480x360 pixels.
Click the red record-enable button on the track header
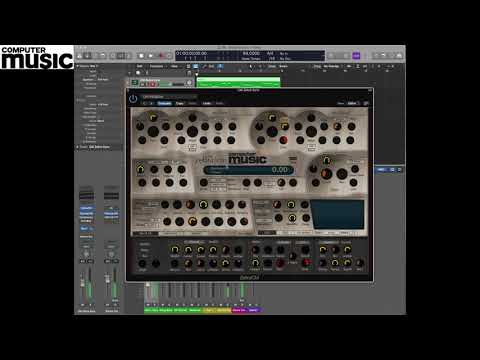point(152,84)
